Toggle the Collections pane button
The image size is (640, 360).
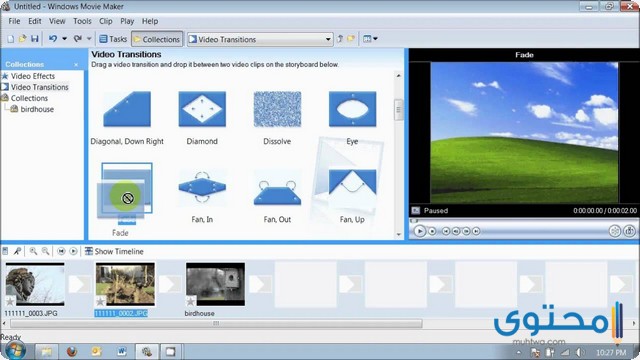[157, 39]
